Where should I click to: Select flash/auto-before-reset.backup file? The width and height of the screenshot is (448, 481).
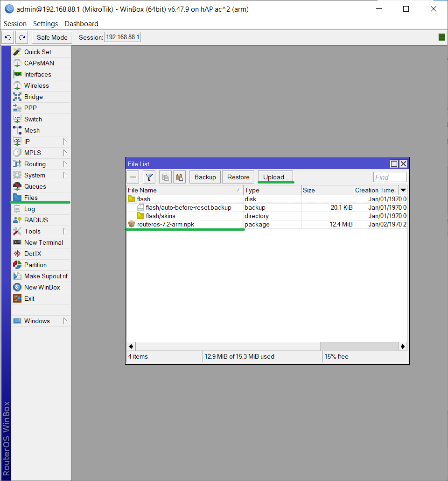(267, 207)
